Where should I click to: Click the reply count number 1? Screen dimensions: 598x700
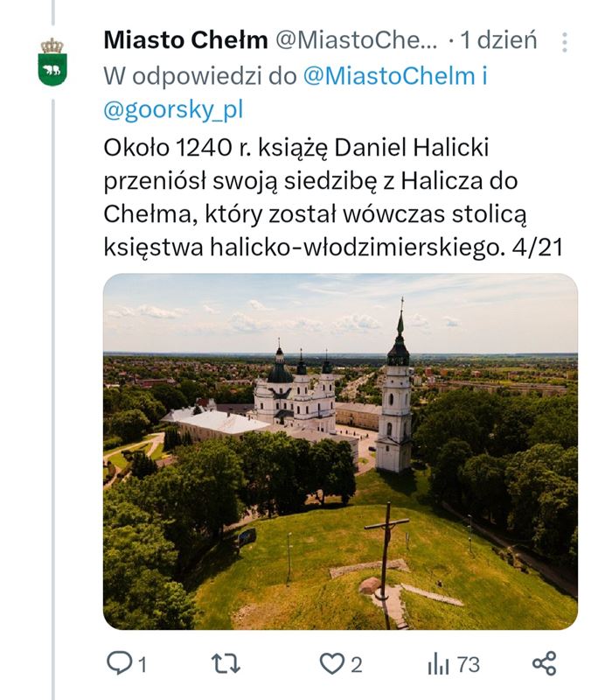[x=142, y=665]
